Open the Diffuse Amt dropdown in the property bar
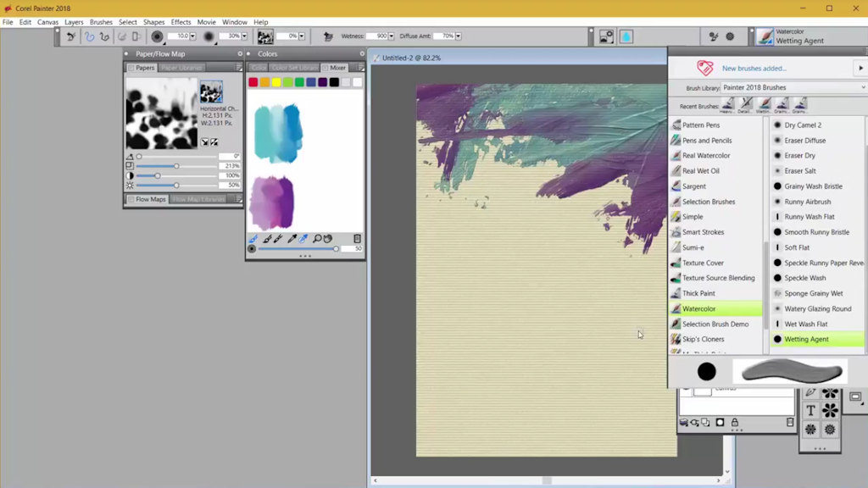 (459, 36)
